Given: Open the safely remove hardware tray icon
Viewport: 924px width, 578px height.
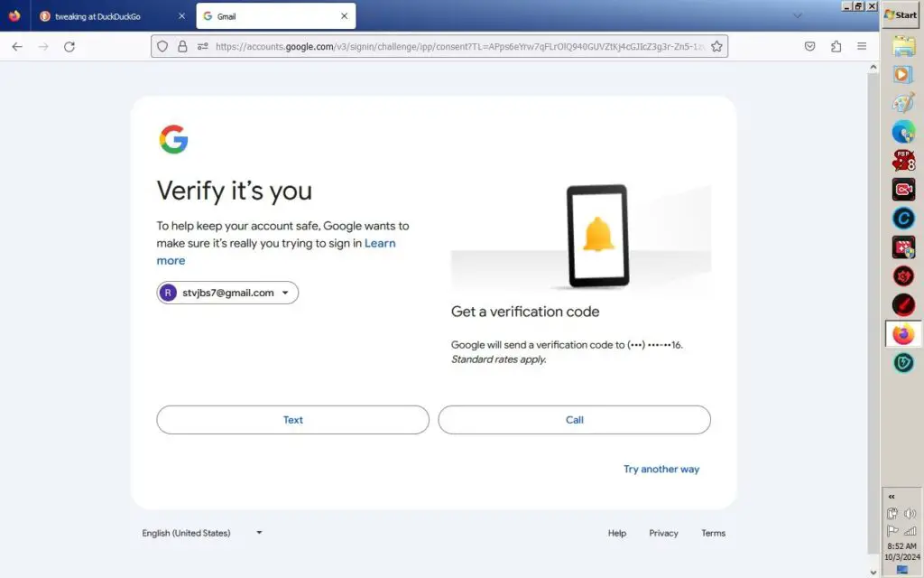Looking at the screenshot, I should (892, 514).
